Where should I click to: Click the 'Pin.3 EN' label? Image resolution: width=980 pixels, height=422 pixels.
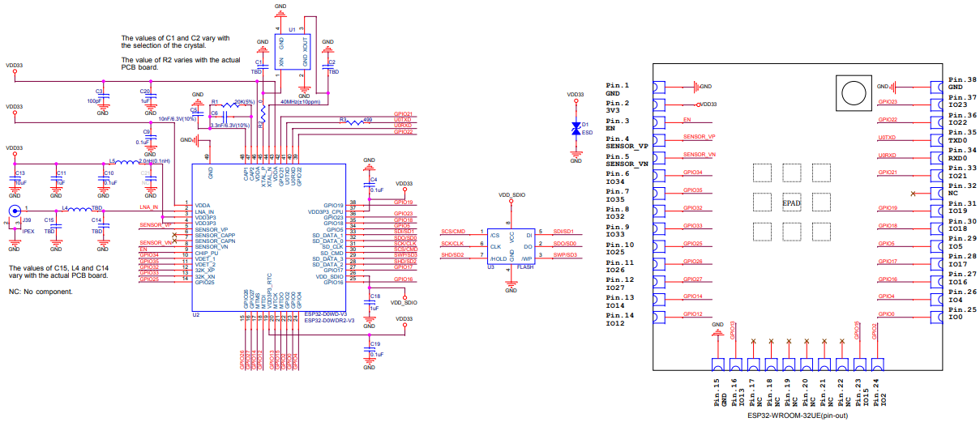click(x=618, y=125)
